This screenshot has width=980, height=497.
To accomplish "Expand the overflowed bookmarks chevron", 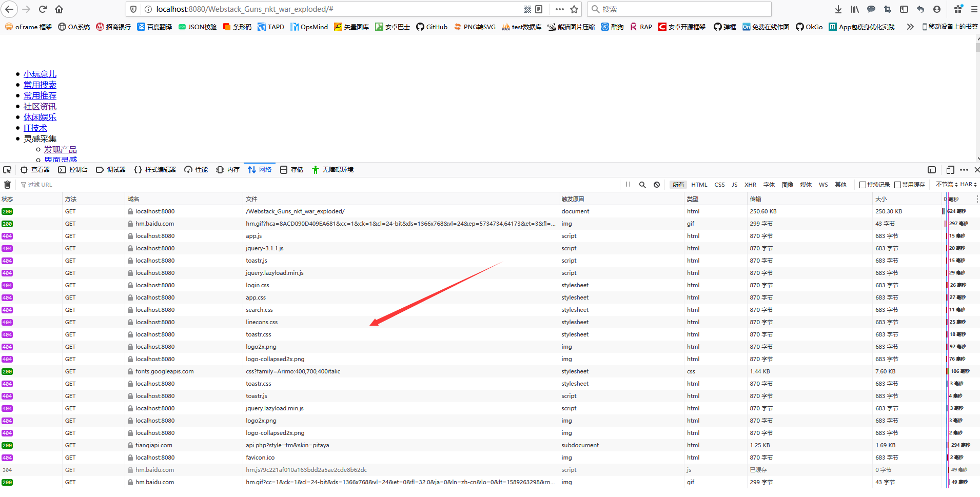I will 910,27.
